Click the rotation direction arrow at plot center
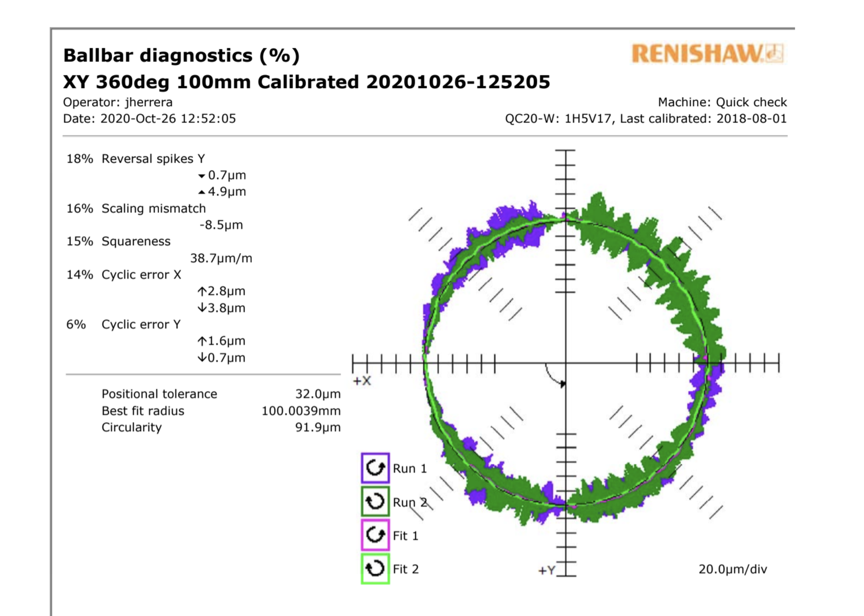Image resolution: width=864 pixels, height=616 pixels. pyautogui.click(x=556, y=376)
